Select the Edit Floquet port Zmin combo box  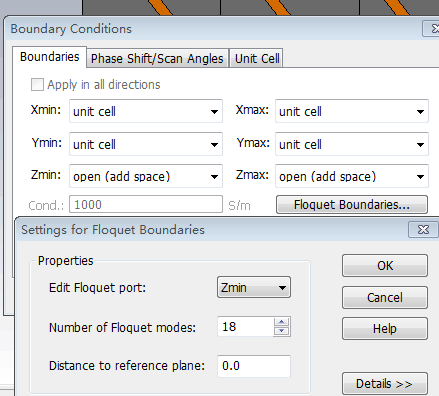254,287
